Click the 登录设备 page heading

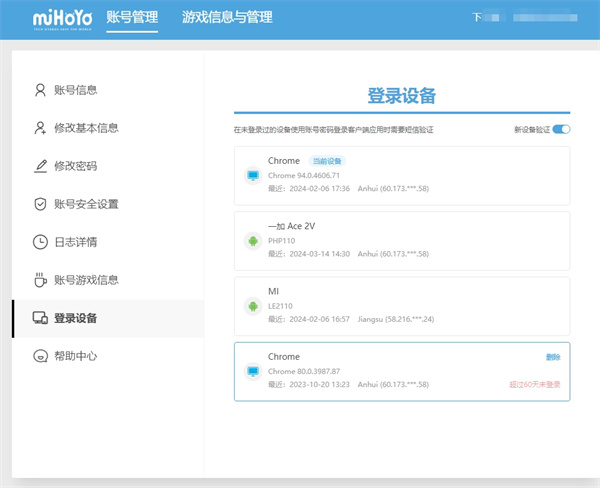(402, 96)
